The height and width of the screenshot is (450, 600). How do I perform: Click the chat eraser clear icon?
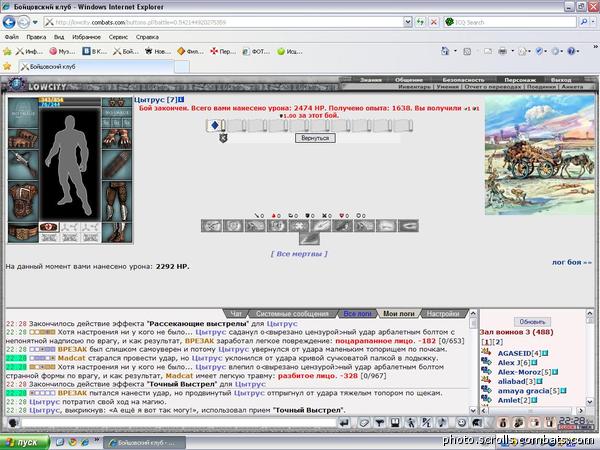pyautogui.click(x=364, y=423)
